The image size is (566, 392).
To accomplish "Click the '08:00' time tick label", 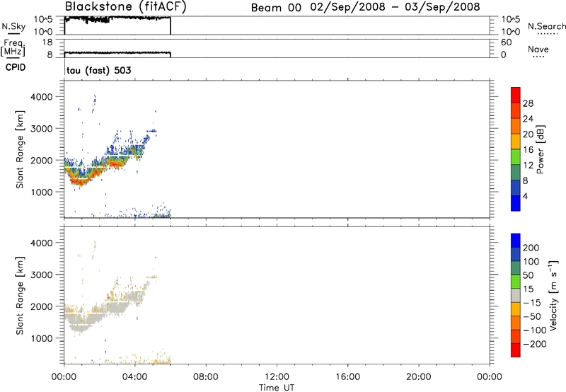I will point(205,377).
